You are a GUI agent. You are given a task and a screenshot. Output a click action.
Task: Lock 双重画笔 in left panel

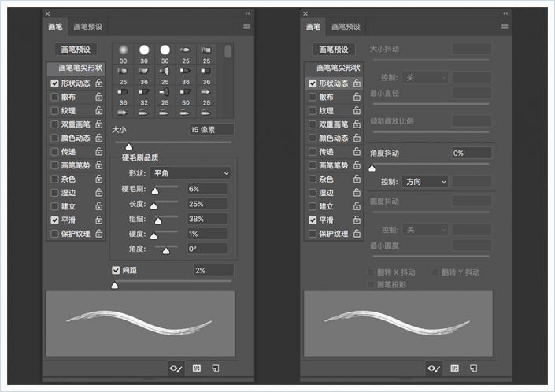pyautogui.click(x=99, y=124)
